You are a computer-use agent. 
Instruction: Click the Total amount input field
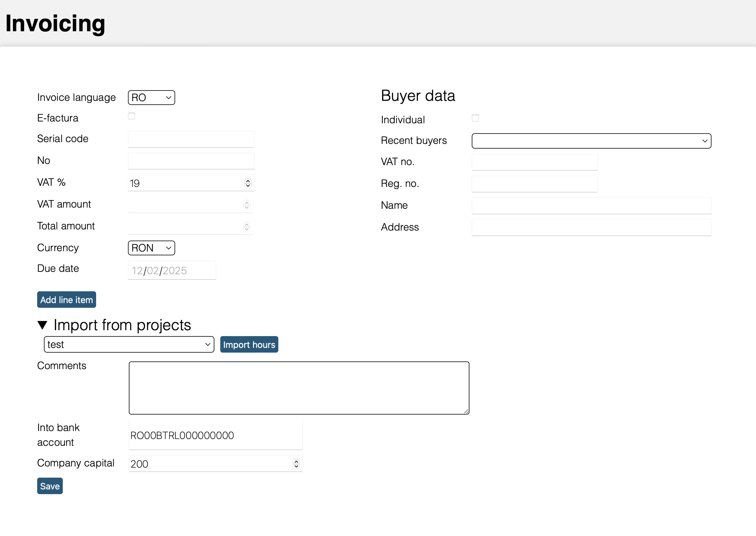[190, 226]
